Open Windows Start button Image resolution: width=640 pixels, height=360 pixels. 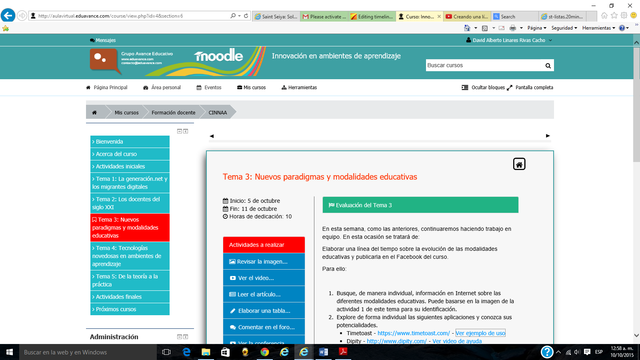point(9,352)
